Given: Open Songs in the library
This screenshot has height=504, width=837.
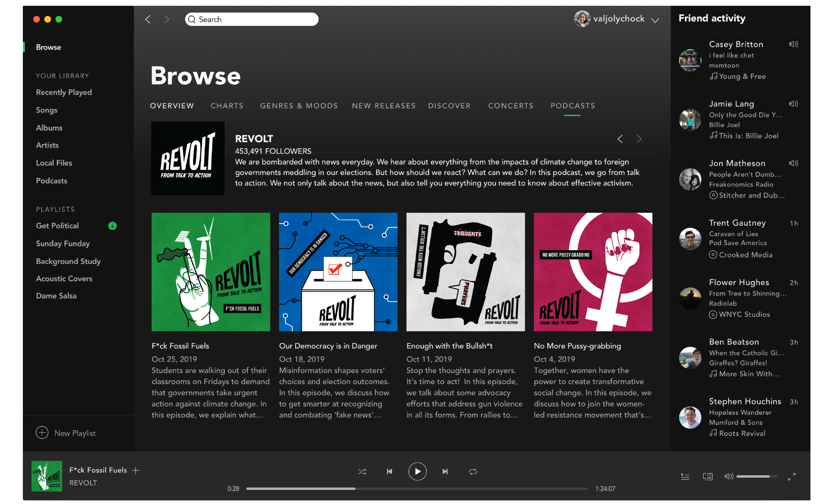Looking at the screenshot, I should (47, 110).
